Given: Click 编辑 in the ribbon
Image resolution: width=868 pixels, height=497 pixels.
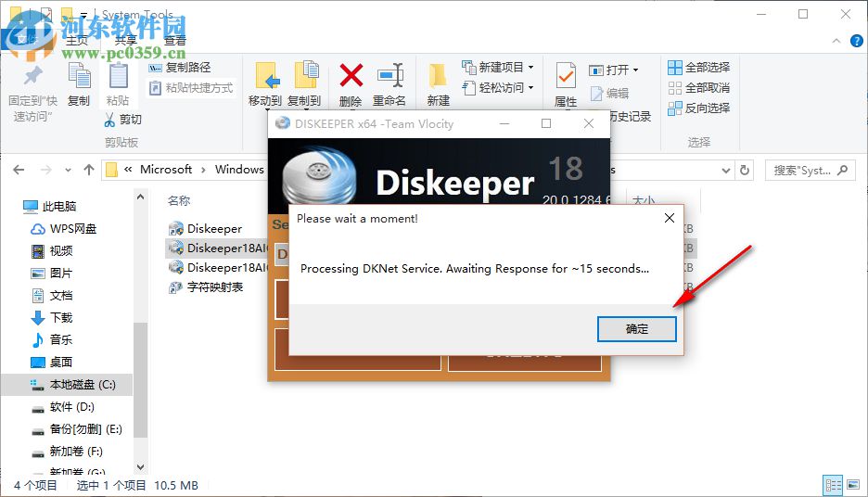Looking at the screenshot, I should pos(609,94).
